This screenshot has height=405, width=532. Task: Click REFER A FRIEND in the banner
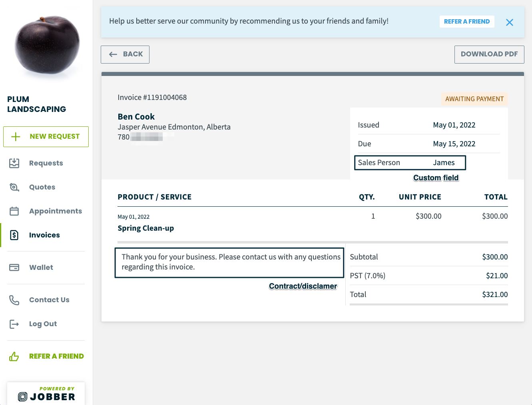point(467,22)
